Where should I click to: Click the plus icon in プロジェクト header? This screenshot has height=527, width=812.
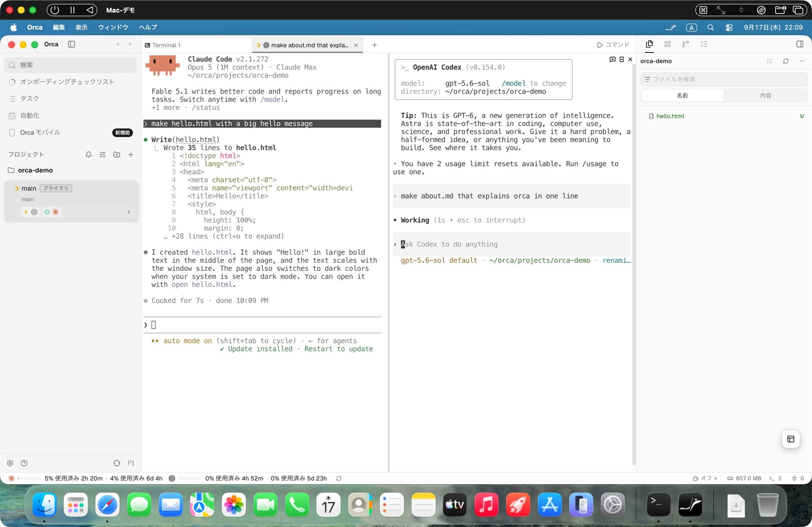tap(131, 154)
